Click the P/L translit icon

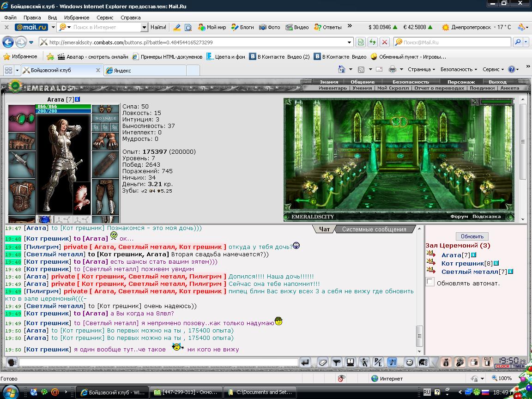tap(378, 363)
